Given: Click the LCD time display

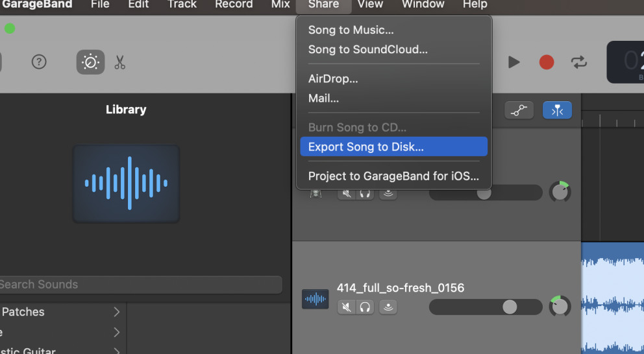Looking at the screenshot, I should 626,62.
